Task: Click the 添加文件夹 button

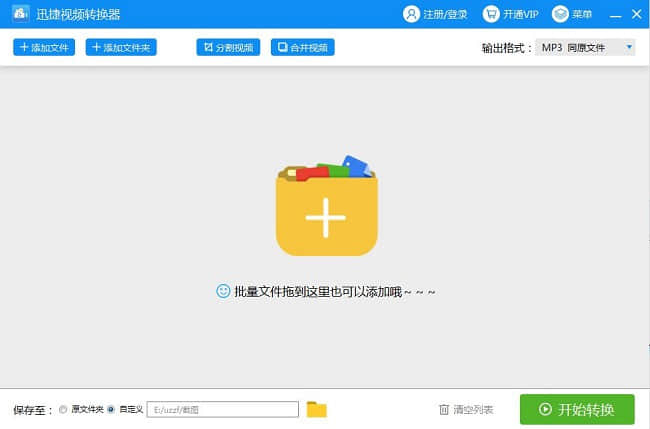Action: click(121, 47)
